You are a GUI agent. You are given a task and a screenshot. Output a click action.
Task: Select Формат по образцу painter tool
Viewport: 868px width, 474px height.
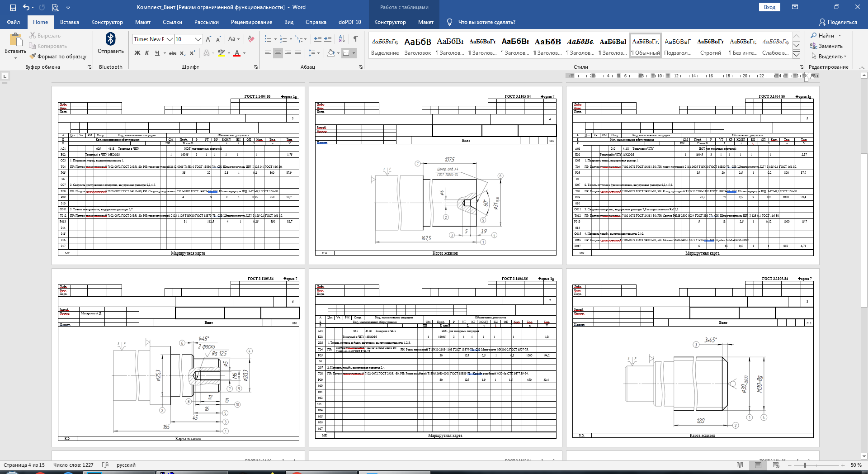[x=58, y=57]
